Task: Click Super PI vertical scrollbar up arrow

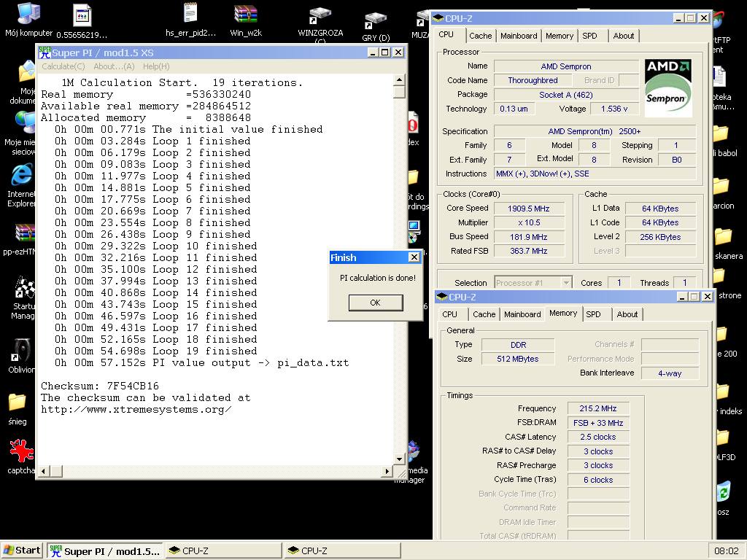Action: click(x=400, y=79)
